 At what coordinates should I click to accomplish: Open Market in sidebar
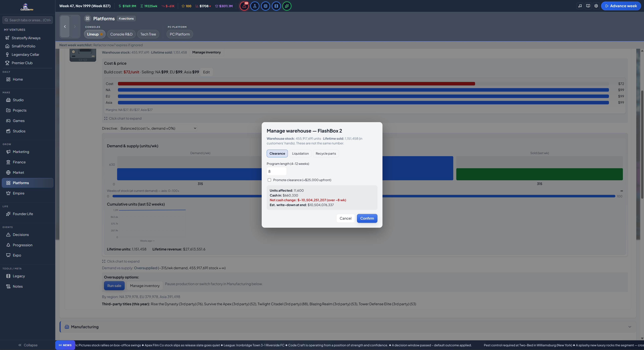tap(28, 173)
